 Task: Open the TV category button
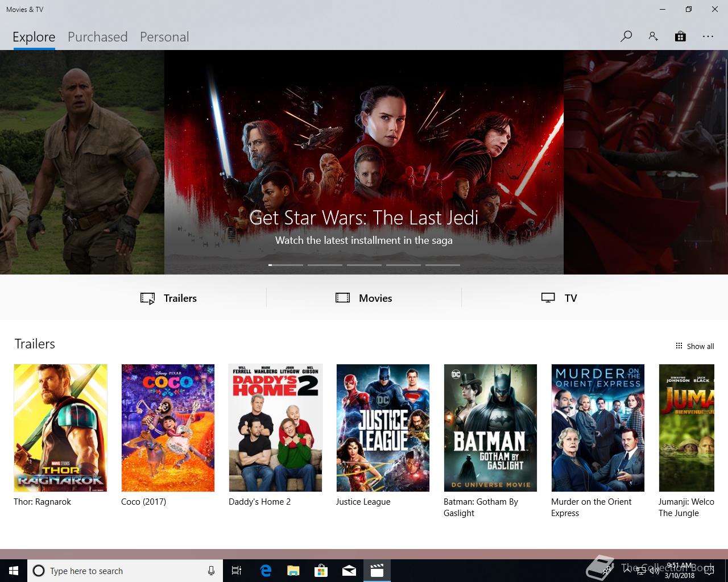(x=559, y=298)
